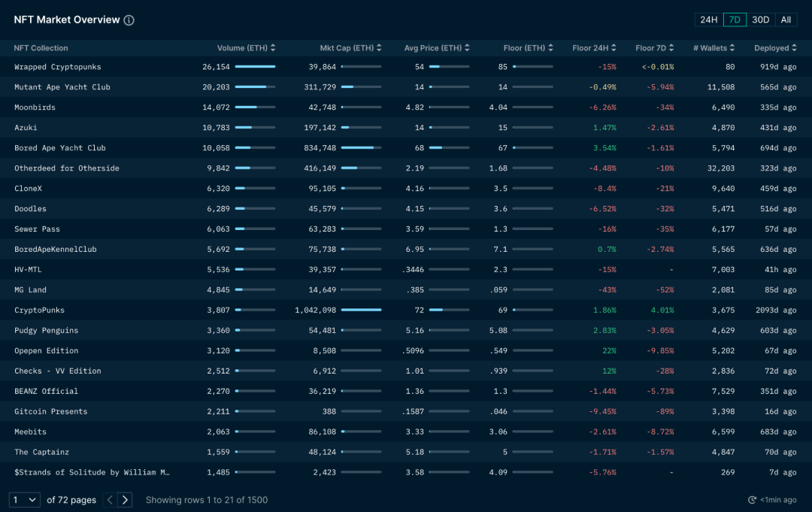
Task: Open the Bored Ape Yacht Club collection
Action: pyautogui.click(x=60, y=148)
